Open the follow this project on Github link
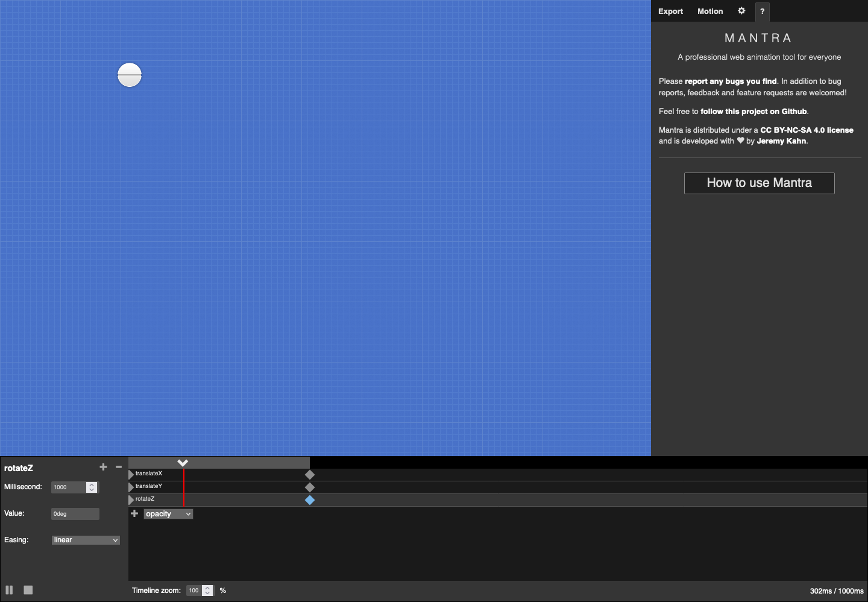This screenshot has width=868, height=602. pos(753,112)
